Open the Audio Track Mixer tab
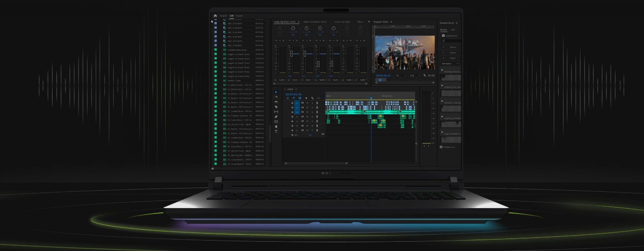644x251 pixels. click(x=315, y=22)
